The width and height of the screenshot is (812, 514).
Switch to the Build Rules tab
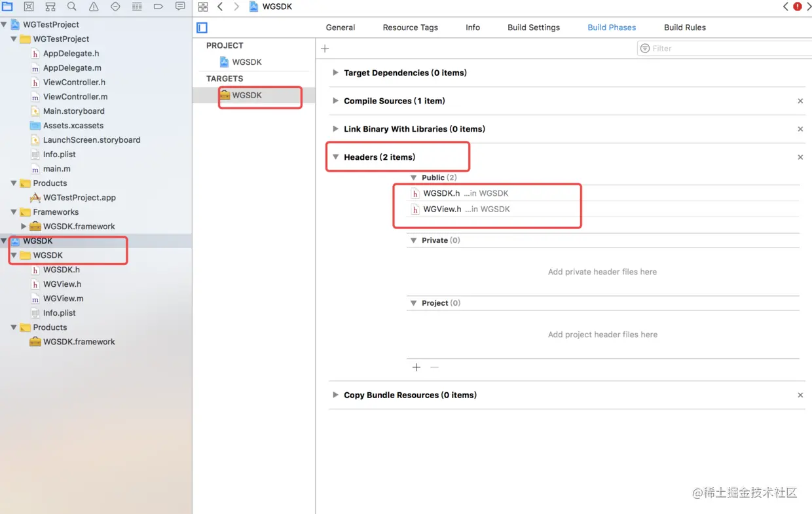[685, 28]
